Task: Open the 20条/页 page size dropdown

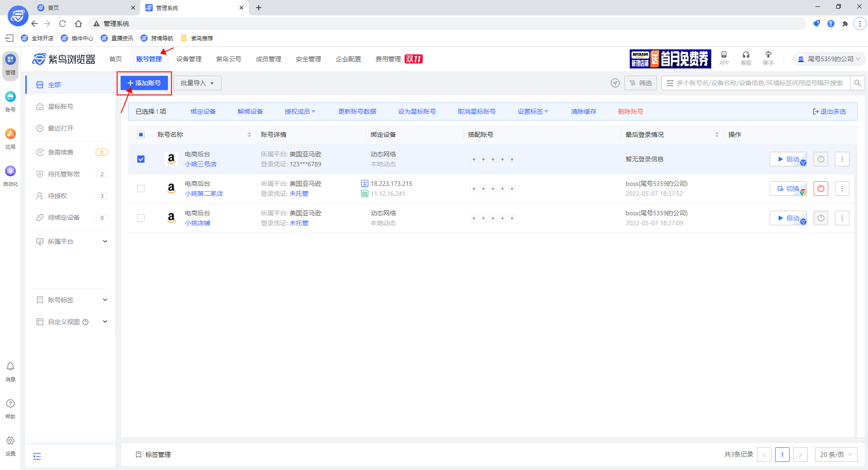Action: pyautogui.click(x=836, y=455)
